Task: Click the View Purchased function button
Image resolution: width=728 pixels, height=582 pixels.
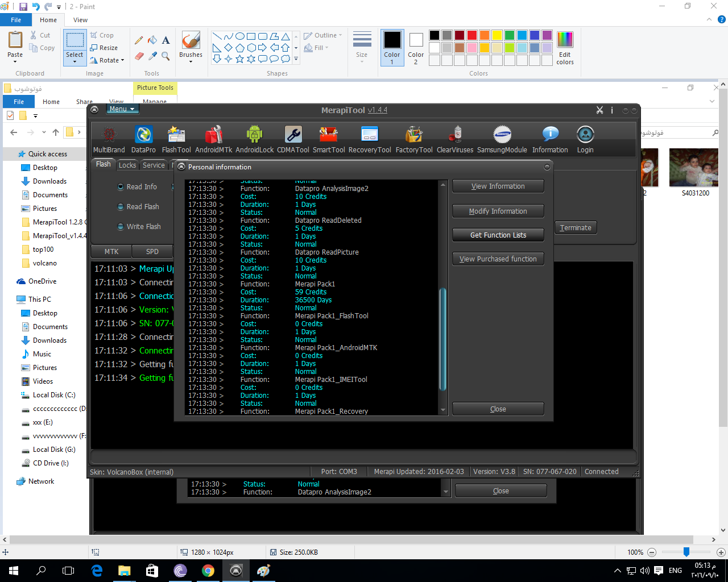Action: (x=498, y=259)
